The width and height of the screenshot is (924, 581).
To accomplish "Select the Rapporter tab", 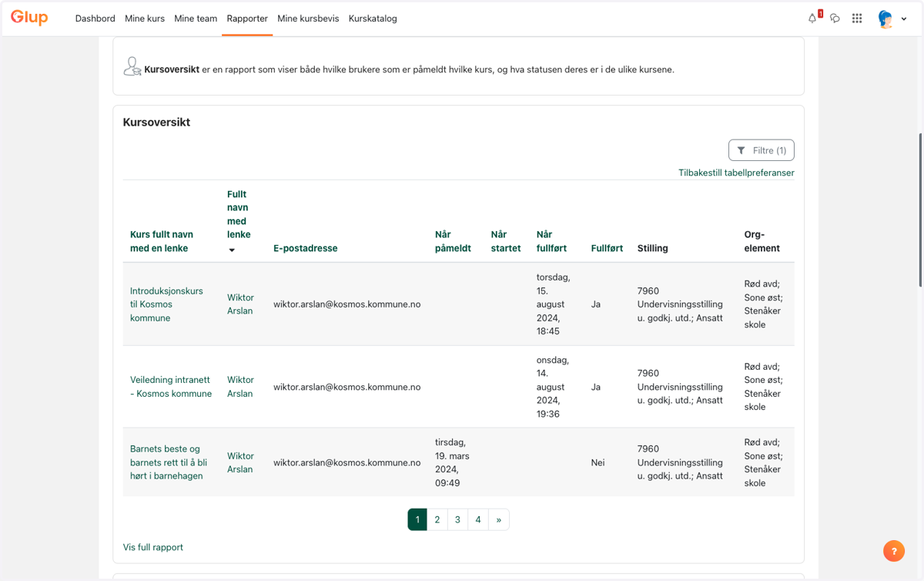I will [x=247, y=18].
